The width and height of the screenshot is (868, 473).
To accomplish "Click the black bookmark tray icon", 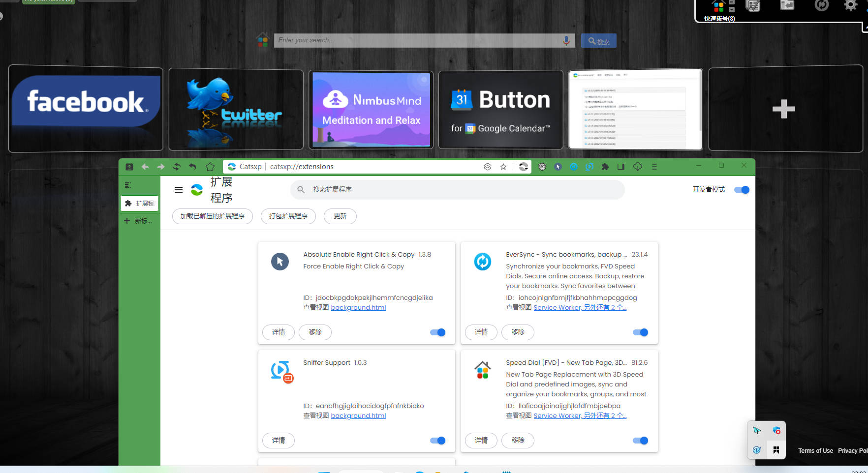I will coord(776,450).
